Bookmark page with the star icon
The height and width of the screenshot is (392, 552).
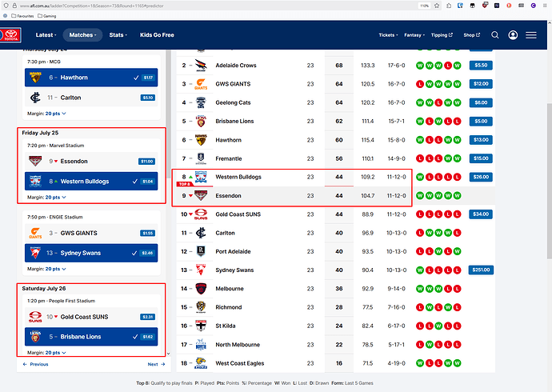(437, 6)
